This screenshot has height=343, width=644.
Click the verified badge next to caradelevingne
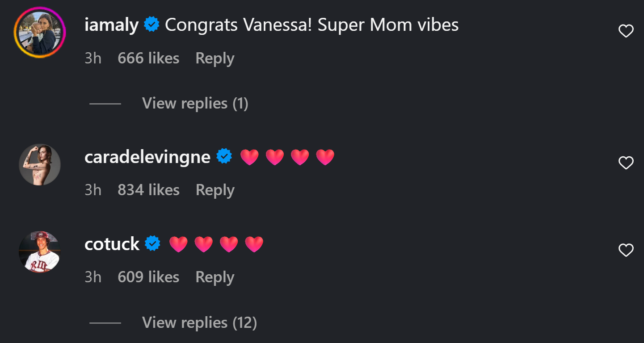(x=224, y=157)
